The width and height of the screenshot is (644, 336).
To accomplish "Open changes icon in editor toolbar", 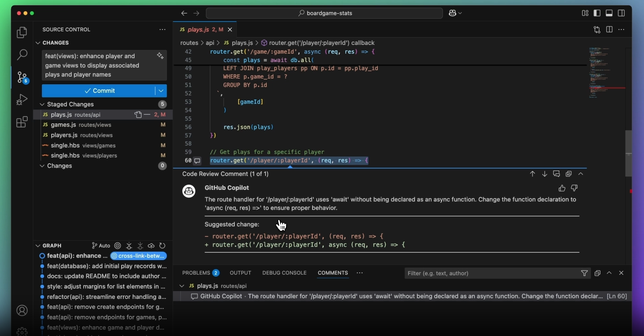I will tap(597, 30).
